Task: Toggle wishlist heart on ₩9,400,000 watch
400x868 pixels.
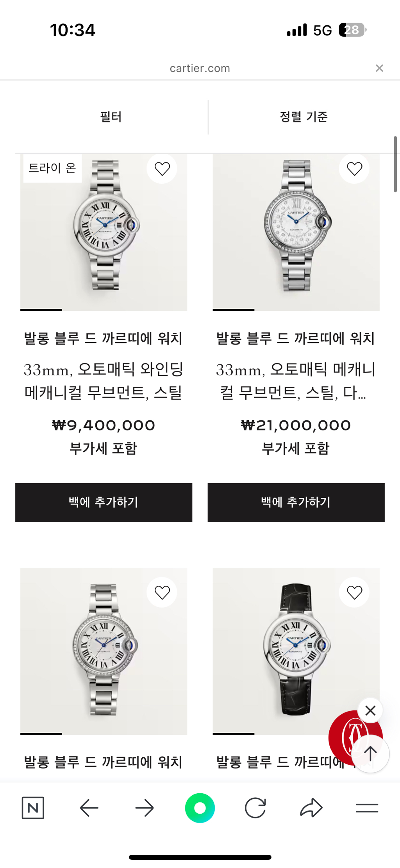Action: point(162,169)
